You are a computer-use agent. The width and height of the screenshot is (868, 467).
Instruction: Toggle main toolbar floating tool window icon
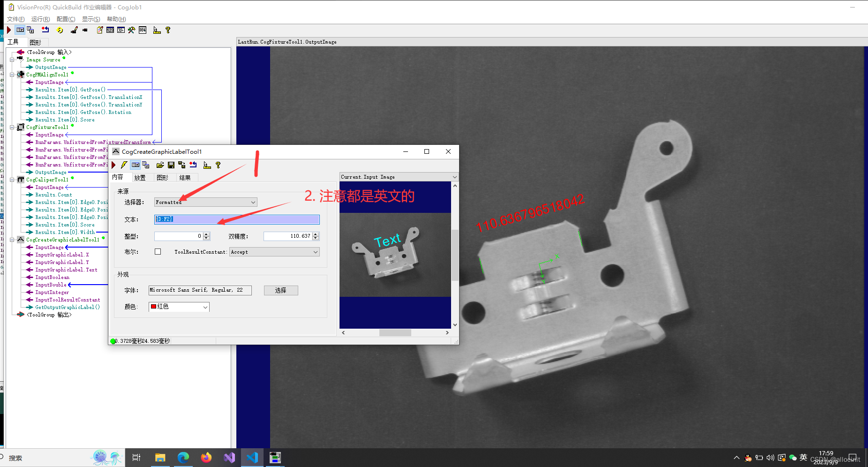[x=31, y=30]
